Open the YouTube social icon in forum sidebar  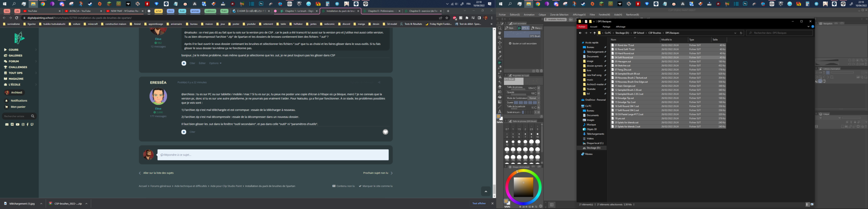tap(18, 124)
